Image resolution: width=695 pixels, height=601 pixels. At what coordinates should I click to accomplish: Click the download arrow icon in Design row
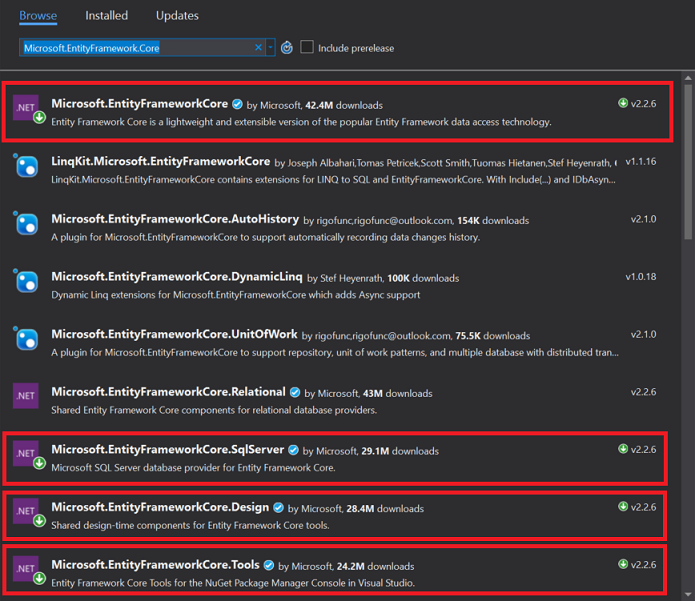(623, 507)
